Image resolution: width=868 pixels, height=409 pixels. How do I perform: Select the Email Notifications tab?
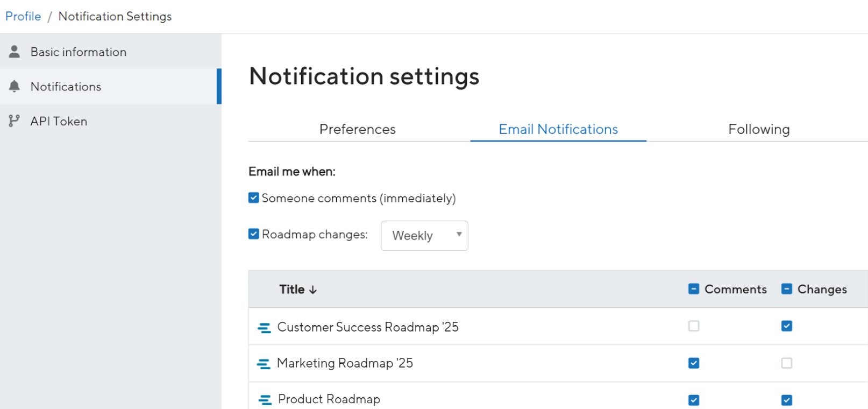click(558, 129)
